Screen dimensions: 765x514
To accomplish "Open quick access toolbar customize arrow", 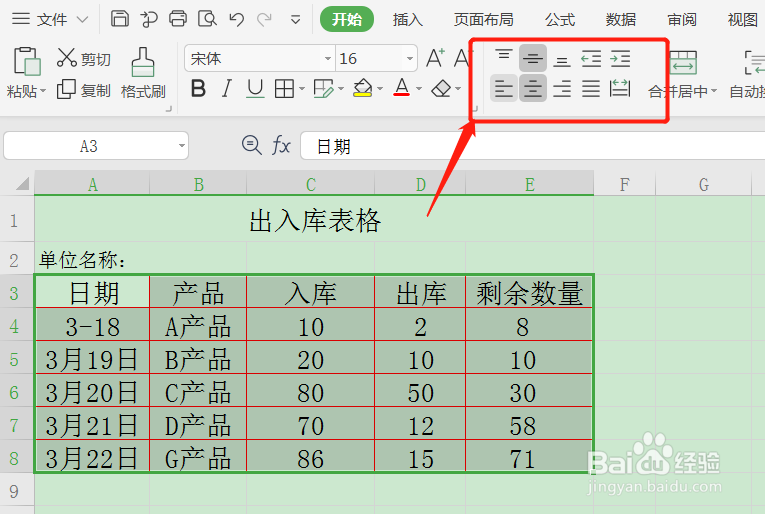I will point(295,20).
